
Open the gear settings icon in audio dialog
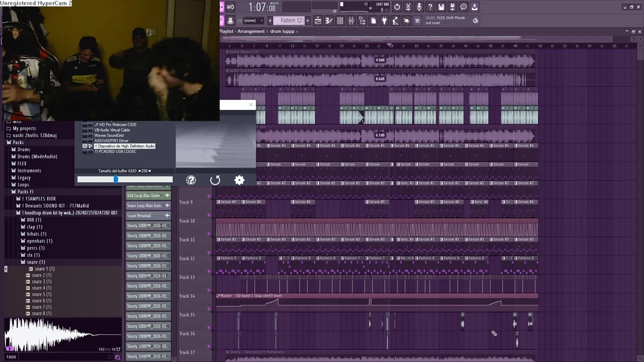click(239, 180)
